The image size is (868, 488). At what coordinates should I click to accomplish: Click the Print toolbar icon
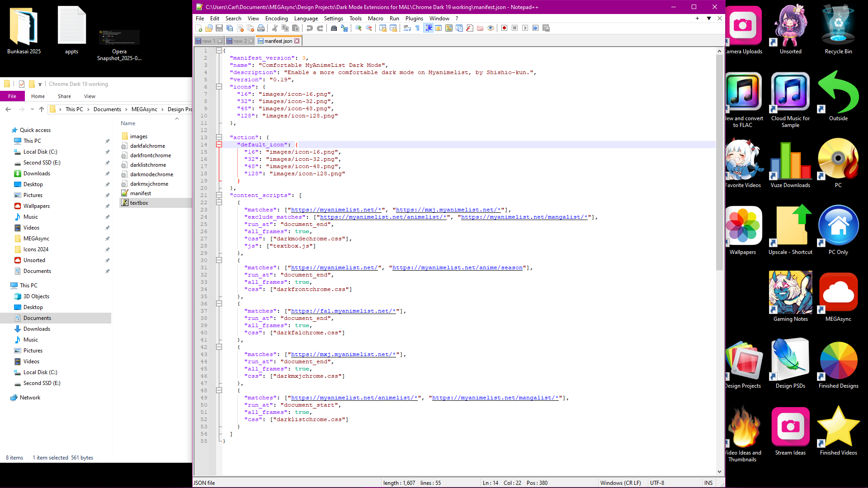(261, 28)
